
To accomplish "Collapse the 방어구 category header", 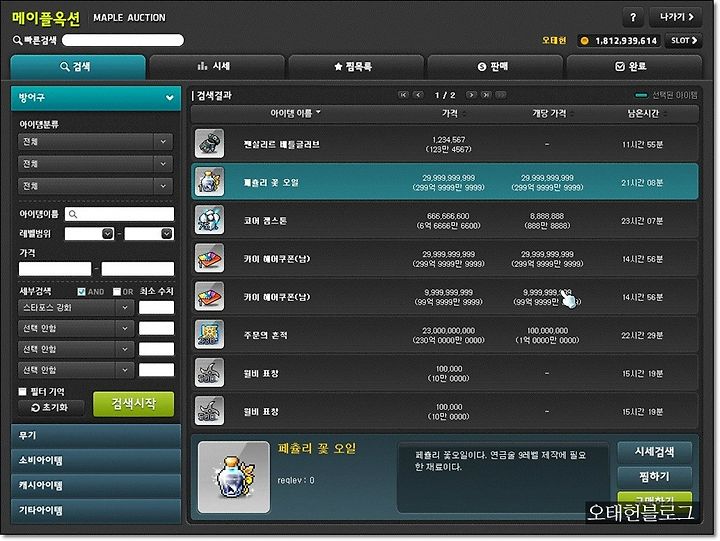I will click(x=96, y=97).
